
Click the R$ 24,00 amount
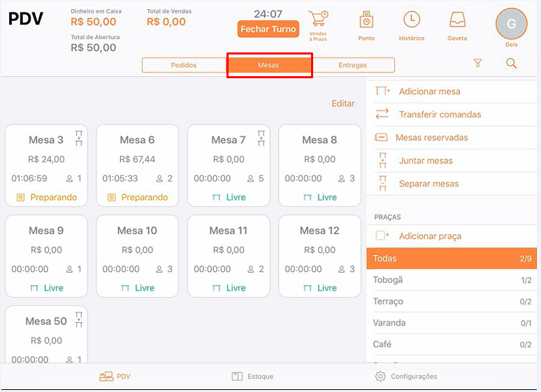[46, 159]
